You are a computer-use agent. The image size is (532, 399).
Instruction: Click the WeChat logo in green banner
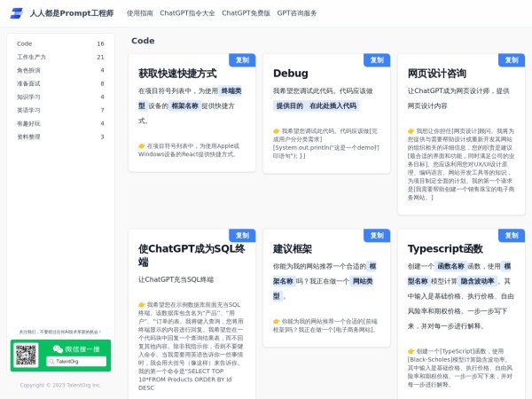[x=59, y=348]
